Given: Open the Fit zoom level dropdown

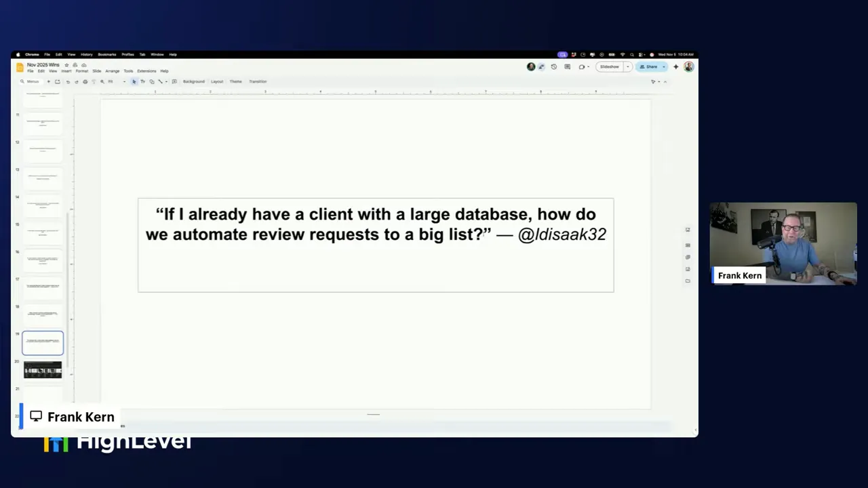Looking at the screenshot, I should [117, 81].
